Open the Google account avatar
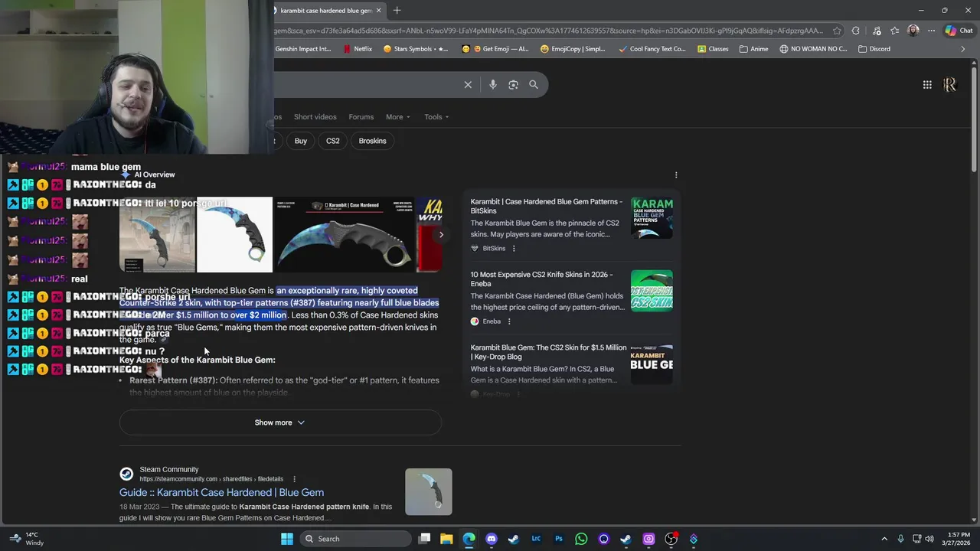This screenshot has height=551, width=980. pos(949,85)
